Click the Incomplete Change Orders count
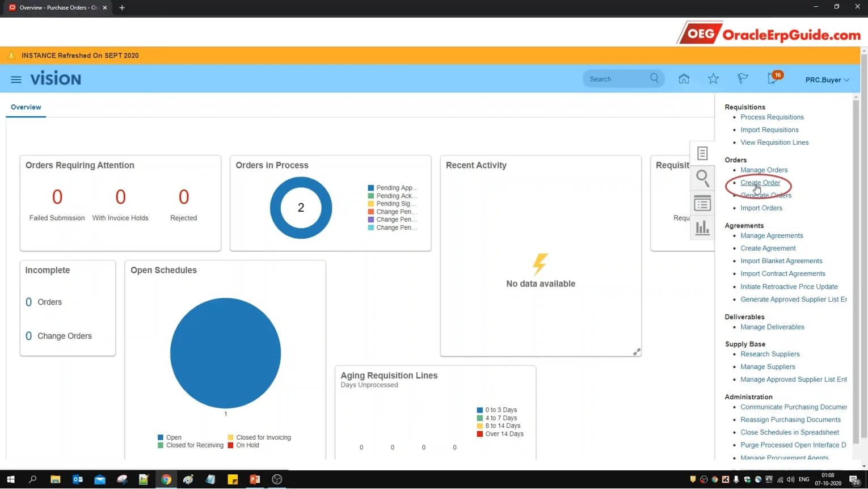The image size is (868, 489). click(x=28, y=336)
